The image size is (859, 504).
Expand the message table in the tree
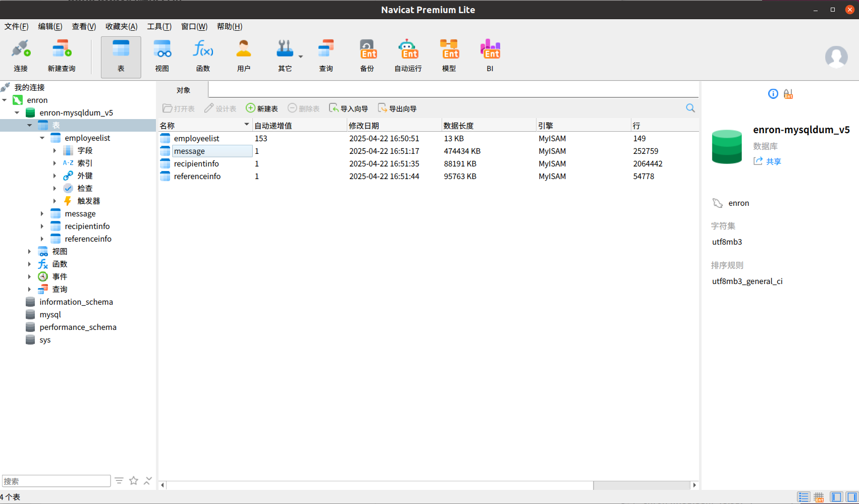click(42, 213)
